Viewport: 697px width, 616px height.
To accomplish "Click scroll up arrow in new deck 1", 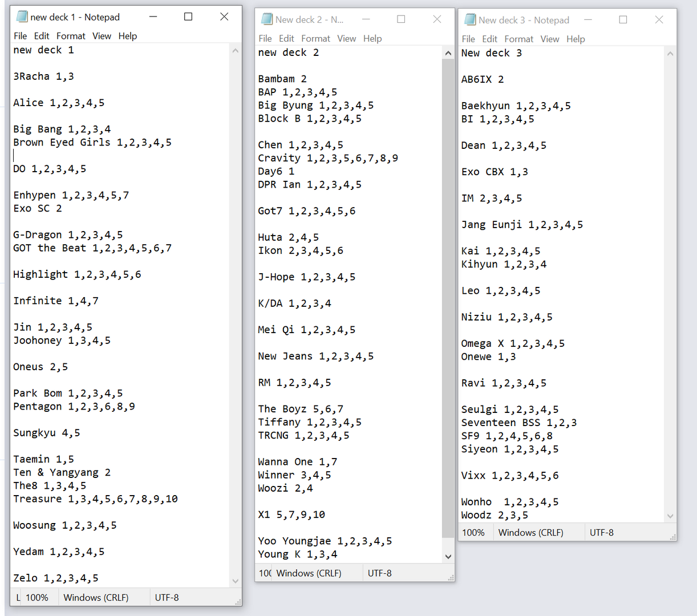I will pos(236,50).
